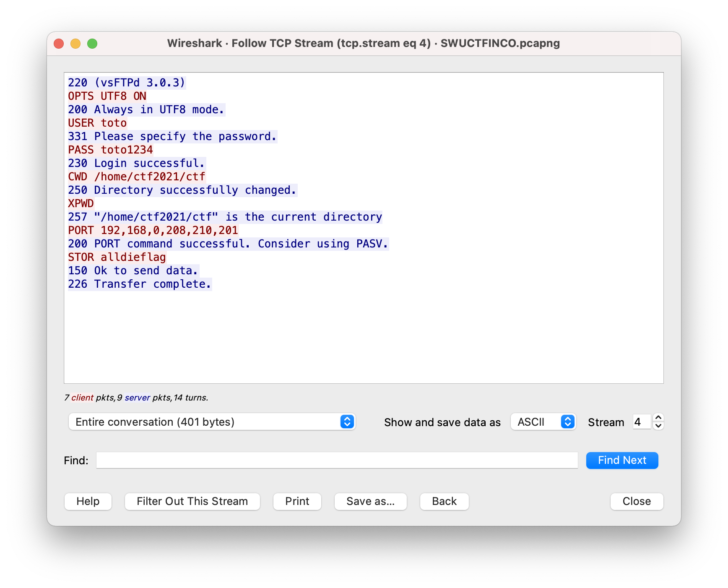Image resolution: width=728 pixels, height=588 pixels.
Task: Click '226 Transfer complete.' line
Action: pos(140,284)
